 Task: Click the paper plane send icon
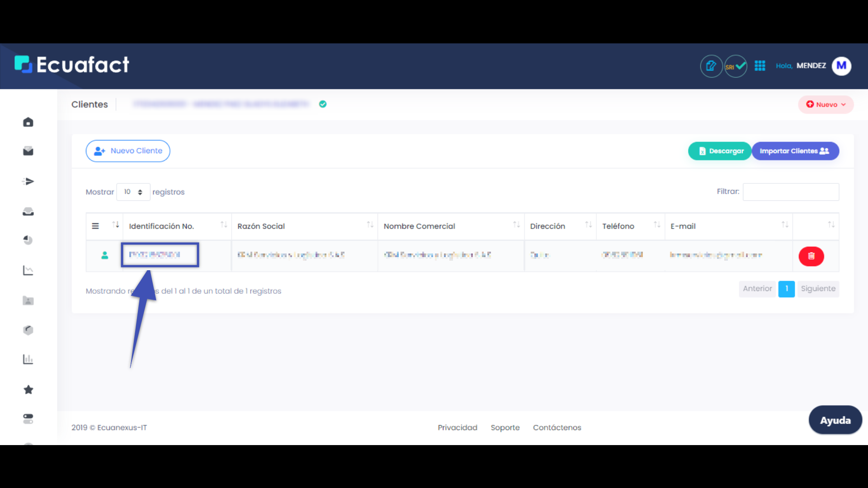(x=28, y=181)
